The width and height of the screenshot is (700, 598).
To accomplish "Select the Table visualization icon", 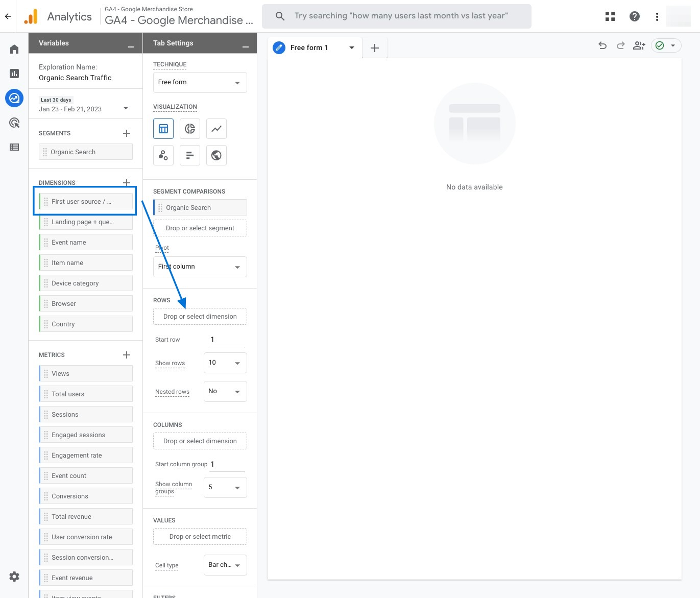I will [163, 129].
